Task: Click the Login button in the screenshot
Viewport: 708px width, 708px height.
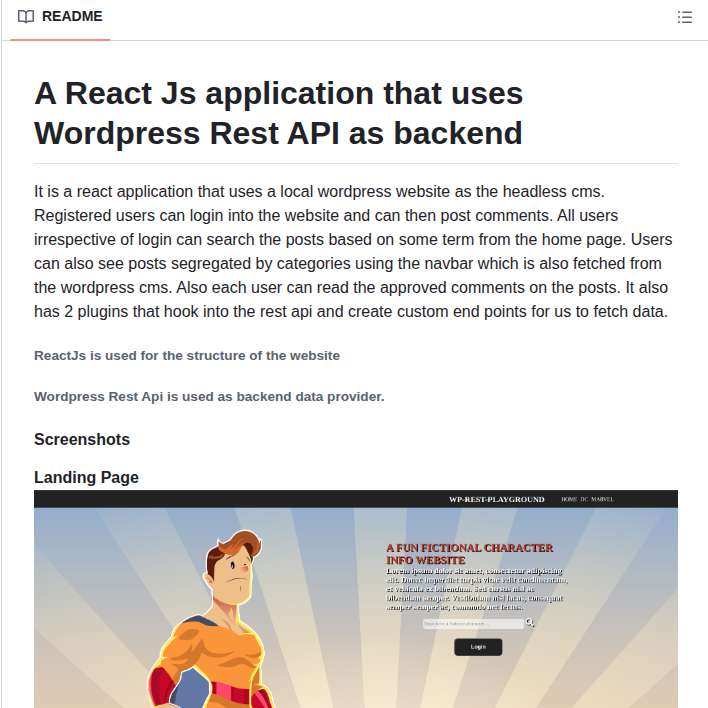Action: coord(478,647)
